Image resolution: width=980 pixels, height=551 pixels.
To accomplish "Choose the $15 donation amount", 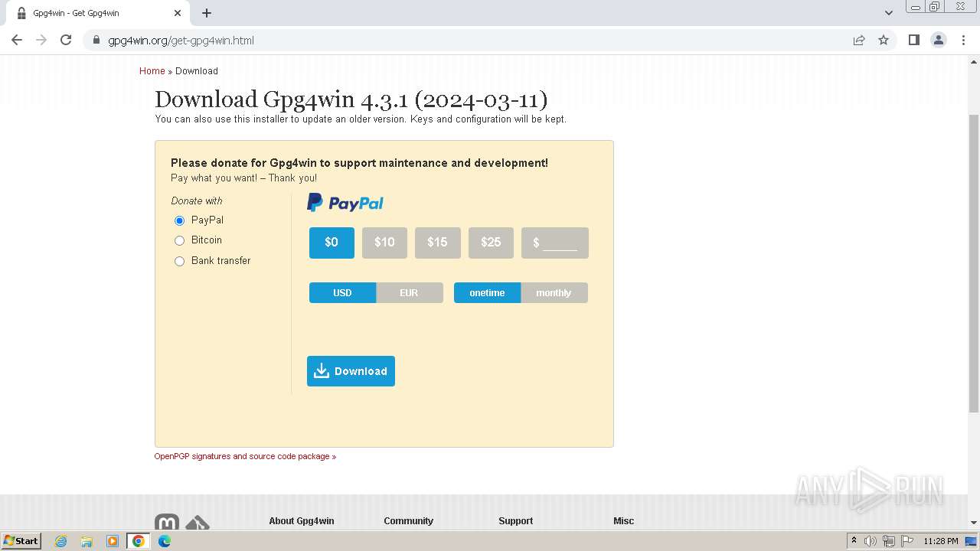I will tap(437, 243).
